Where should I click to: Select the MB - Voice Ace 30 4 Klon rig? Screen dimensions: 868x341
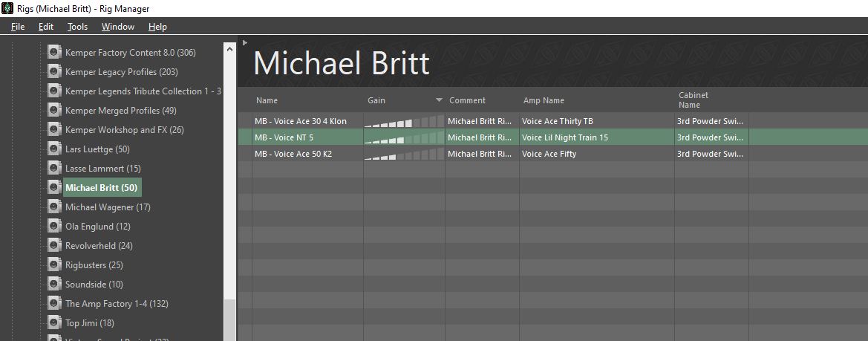[x=301, y=120]
